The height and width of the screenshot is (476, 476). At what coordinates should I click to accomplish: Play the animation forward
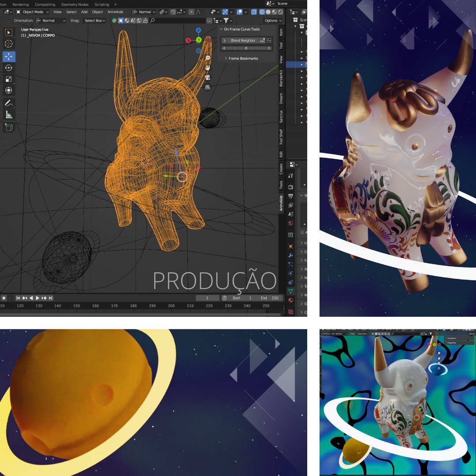coord(37,298)
